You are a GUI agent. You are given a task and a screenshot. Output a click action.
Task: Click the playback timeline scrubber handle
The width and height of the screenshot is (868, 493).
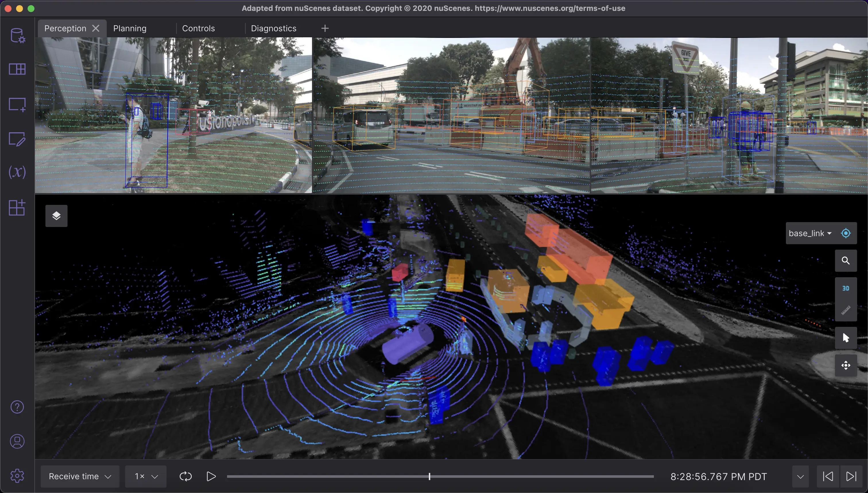(x=429, y=476)
